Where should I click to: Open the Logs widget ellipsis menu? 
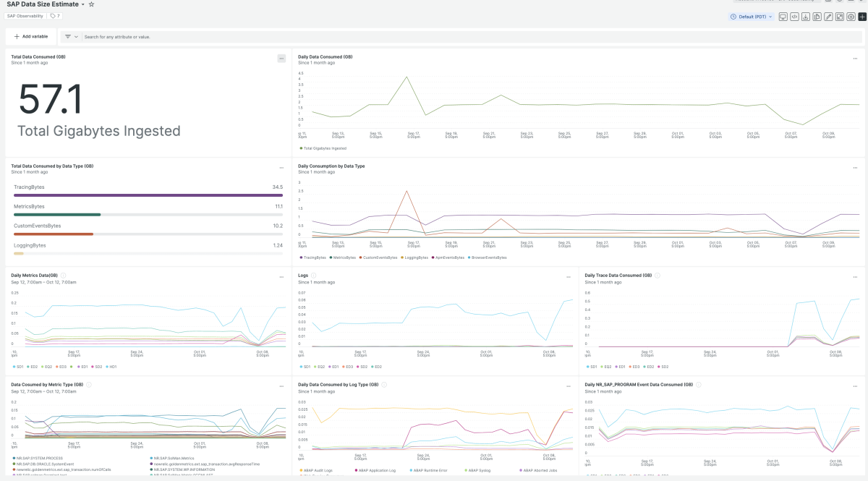pyautogui.click(x=568, y=277)
